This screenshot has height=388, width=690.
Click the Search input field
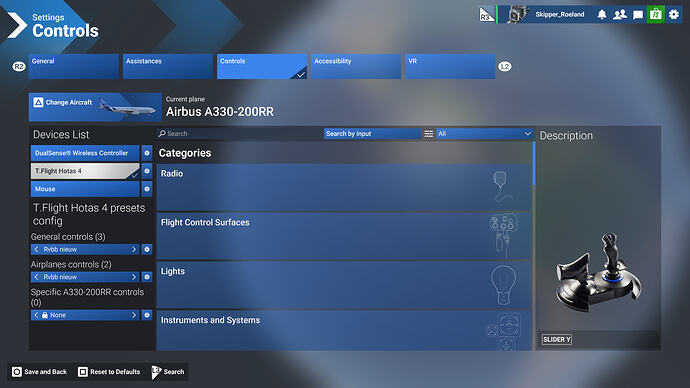(240, 134)
